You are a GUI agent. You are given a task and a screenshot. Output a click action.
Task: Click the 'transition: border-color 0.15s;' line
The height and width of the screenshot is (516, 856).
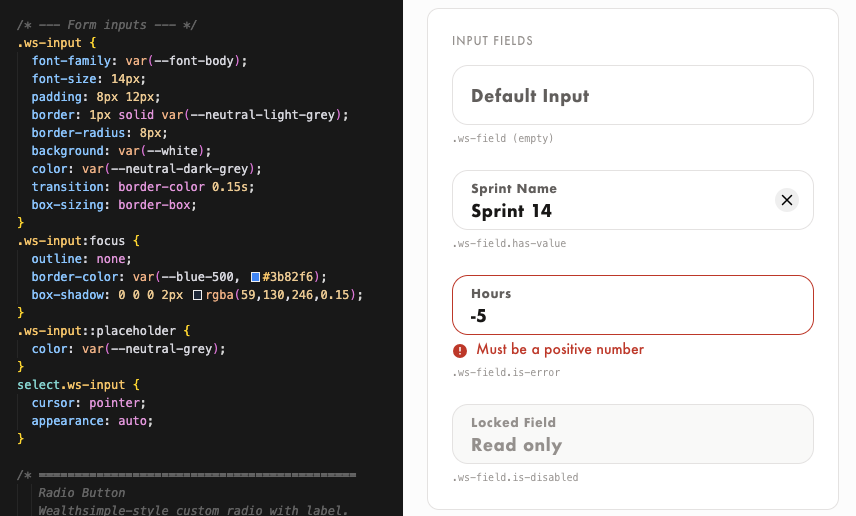(143, 187)
